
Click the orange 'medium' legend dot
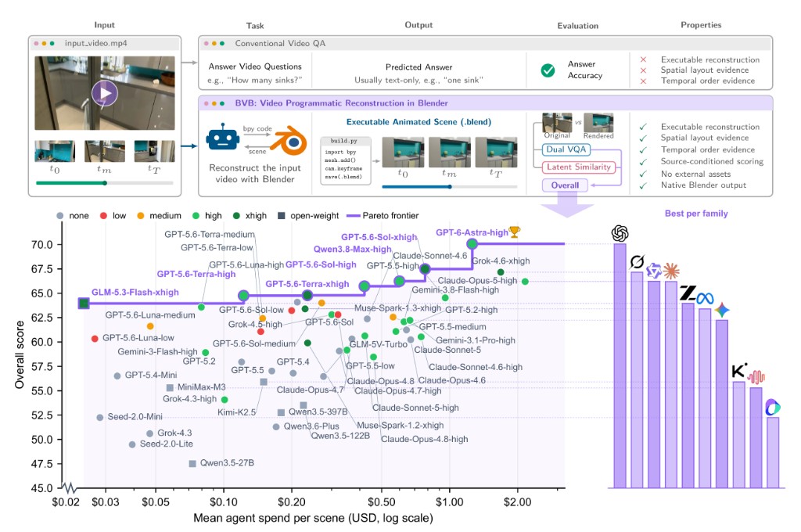point(141,216)
